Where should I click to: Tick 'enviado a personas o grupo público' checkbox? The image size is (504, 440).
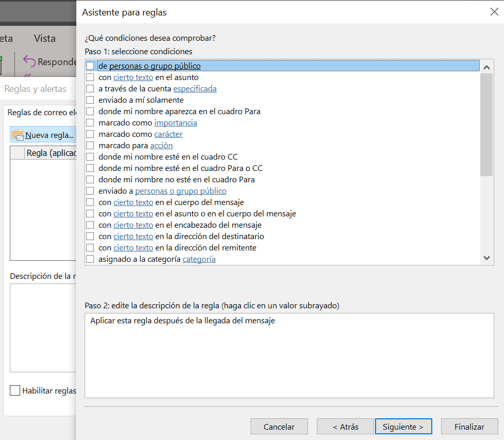(90, 191)
